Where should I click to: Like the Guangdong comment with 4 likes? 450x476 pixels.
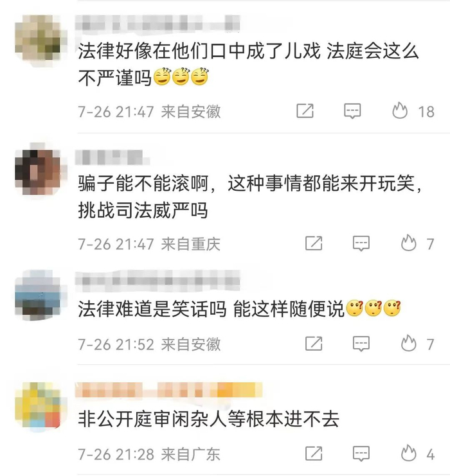pos(408,453)
